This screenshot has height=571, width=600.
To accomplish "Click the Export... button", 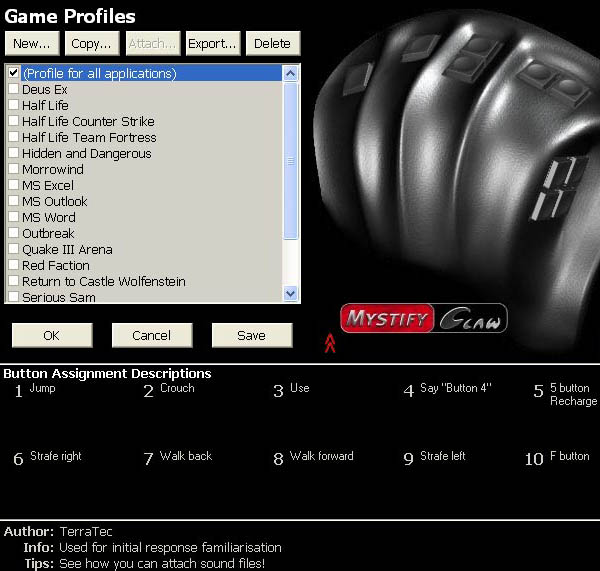I will click(x=213, y=44).
